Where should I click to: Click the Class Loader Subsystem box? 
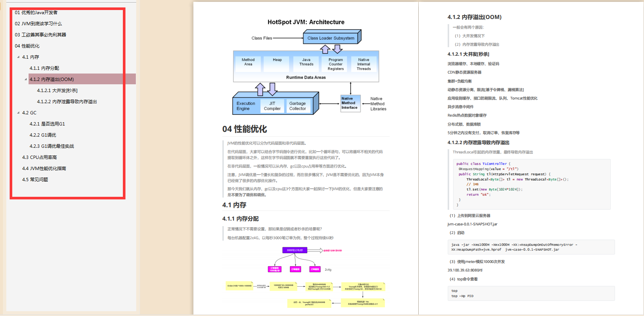[331, 38]
